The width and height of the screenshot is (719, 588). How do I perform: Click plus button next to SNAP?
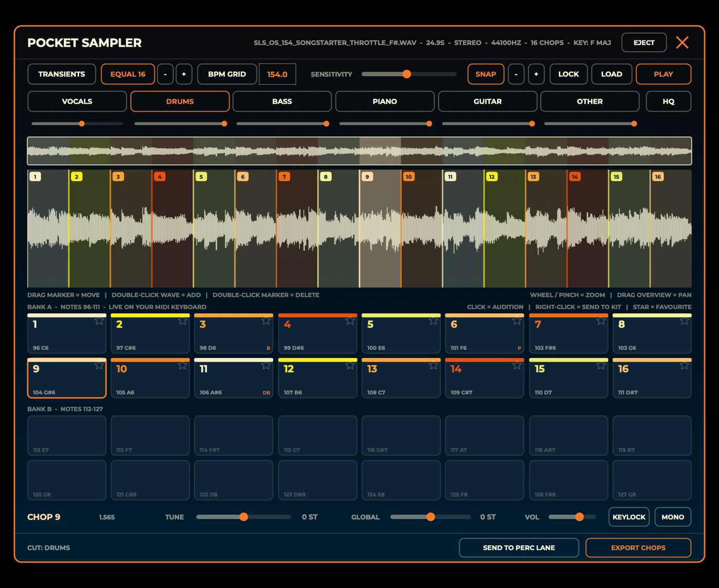pos(536,74)
